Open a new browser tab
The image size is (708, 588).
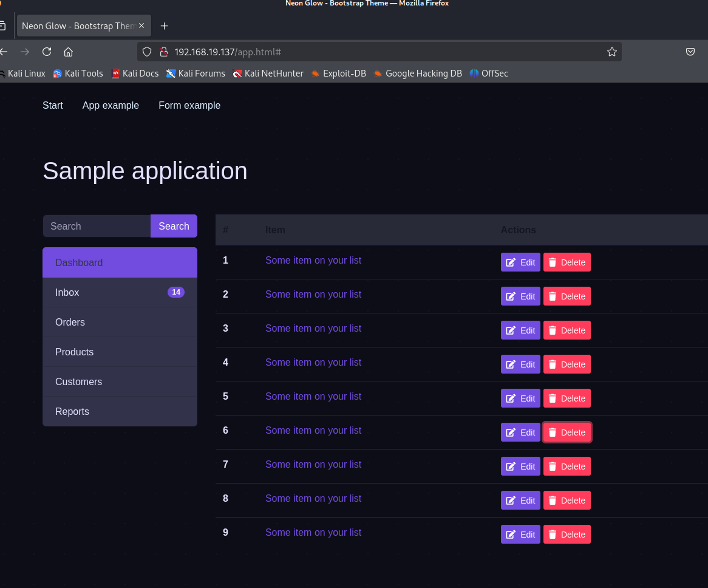(x=164, y=26)
